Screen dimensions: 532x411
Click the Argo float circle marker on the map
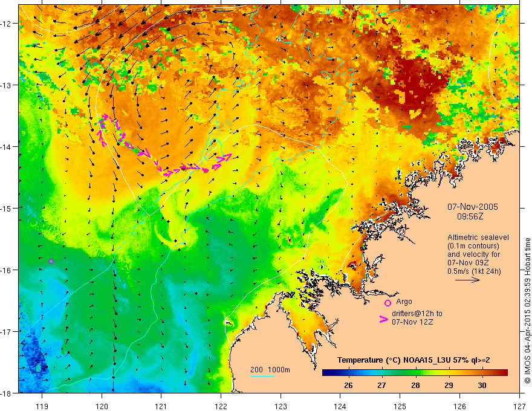coord(51,262)
